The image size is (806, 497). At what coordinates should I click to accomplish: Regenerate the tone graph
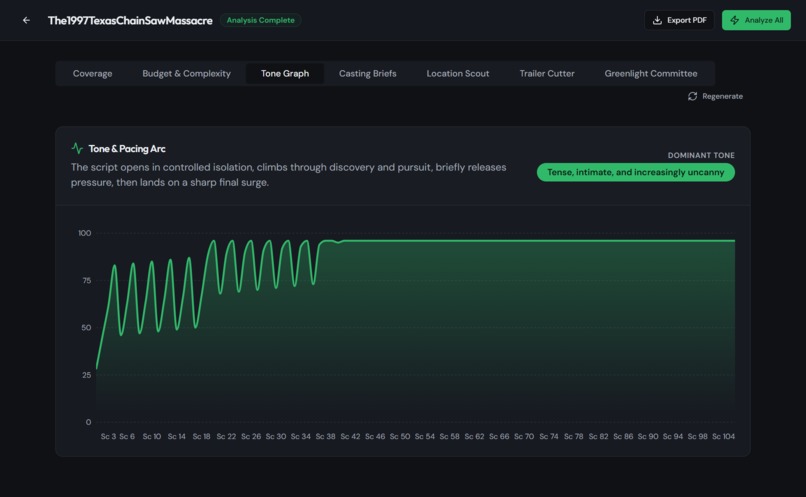(x=715, y=96)
